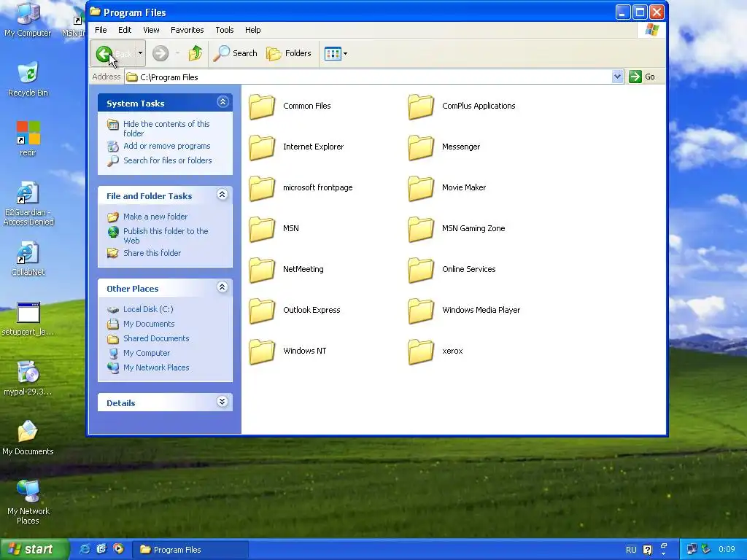Select the Messenger folder icon
The height and width of the screenshot is (560, 747).
tap(421, 147)
